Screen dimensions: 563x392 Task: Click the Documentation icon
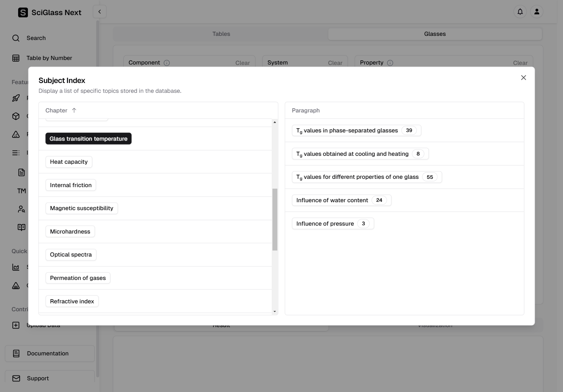click(x=16, y=354)
